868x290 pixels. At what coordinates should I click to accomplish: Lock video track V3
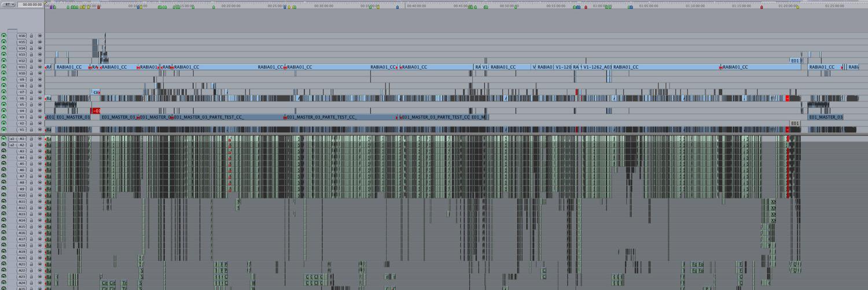coord(32,117)
